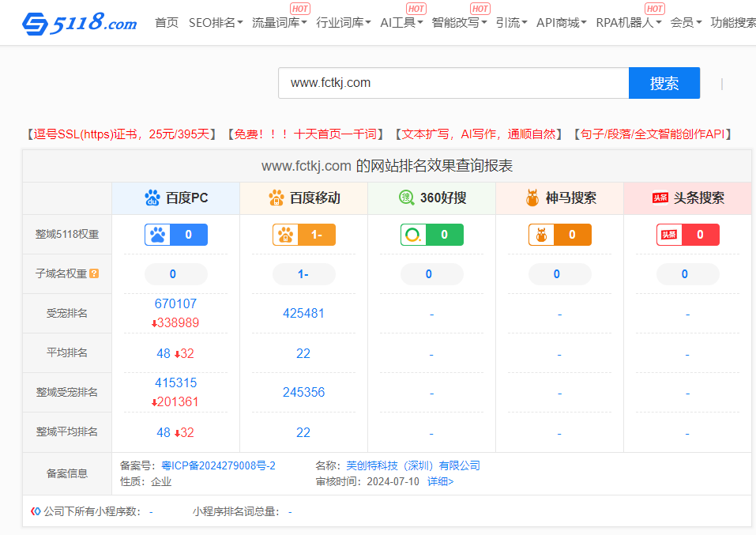Open the 首页 menu item
The width and height of the screenshot is (756, 535).
click(167, 23)
